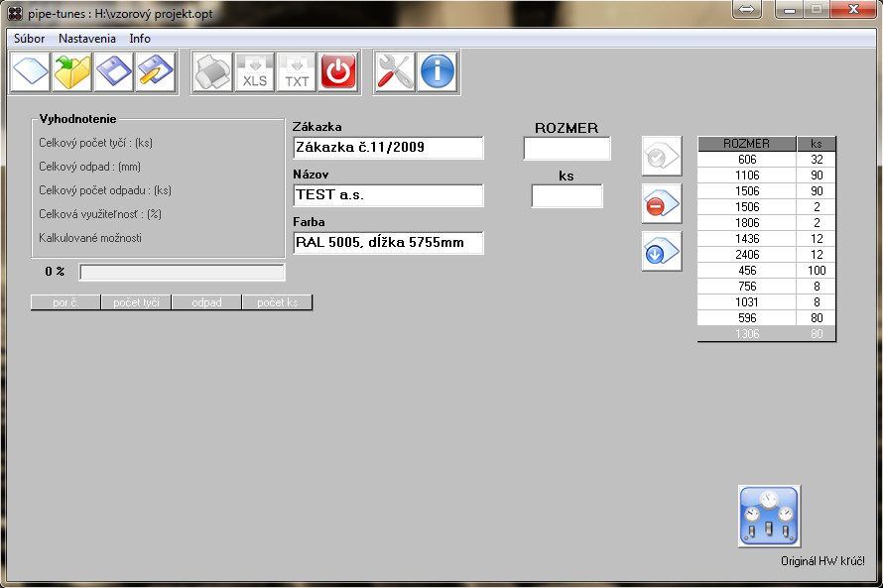Click the Originál HW kľúč! status text
Viewport: 883px width, 588px height.
click(x=822, y=561)
